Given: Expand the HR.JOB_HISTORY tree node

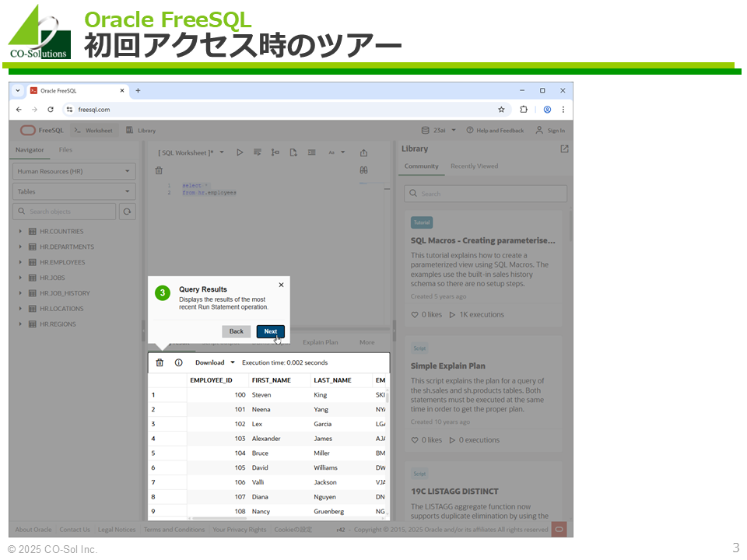Looking at the screenshot, I should (20, 293).
